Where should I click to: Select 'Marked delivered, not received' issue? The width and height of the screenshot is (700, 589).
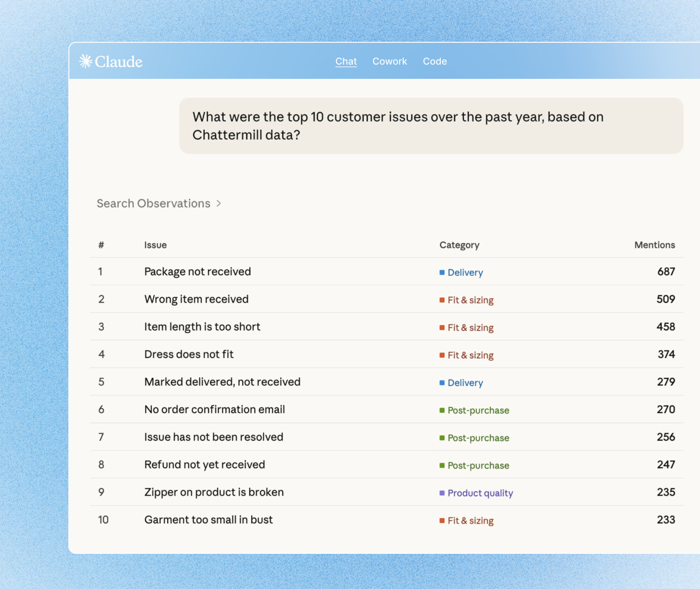[x=222, y=382]
